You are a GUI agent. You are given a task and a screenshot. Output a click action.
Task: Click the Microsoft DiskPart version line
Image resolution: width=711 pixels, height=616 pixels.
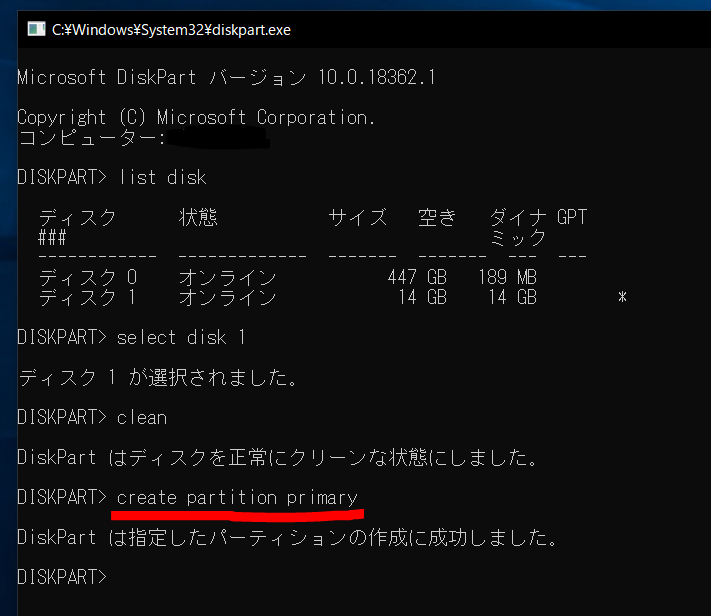point(226,77)
